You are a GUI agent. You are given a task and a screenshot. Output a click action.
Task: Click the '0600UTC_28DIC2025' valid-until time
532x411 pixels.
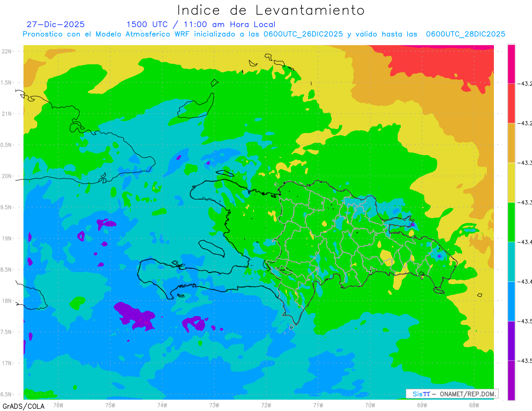click(x=465, y=34)
